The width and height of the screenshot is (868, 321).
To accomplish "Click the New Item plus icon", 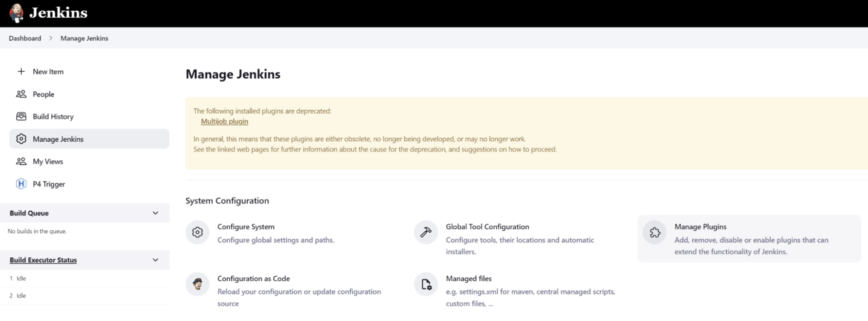I will tap(21, 71).
